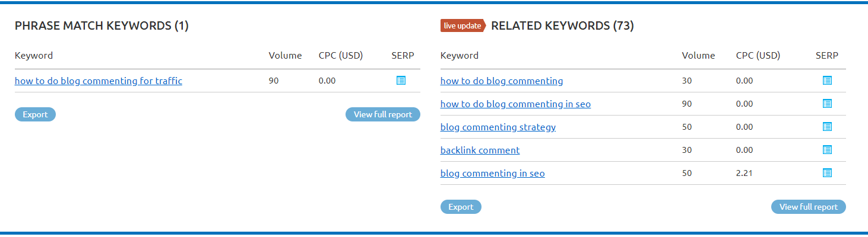
Task: Open SERP icon in 2.21 CPC row
Action: [827, 173]
